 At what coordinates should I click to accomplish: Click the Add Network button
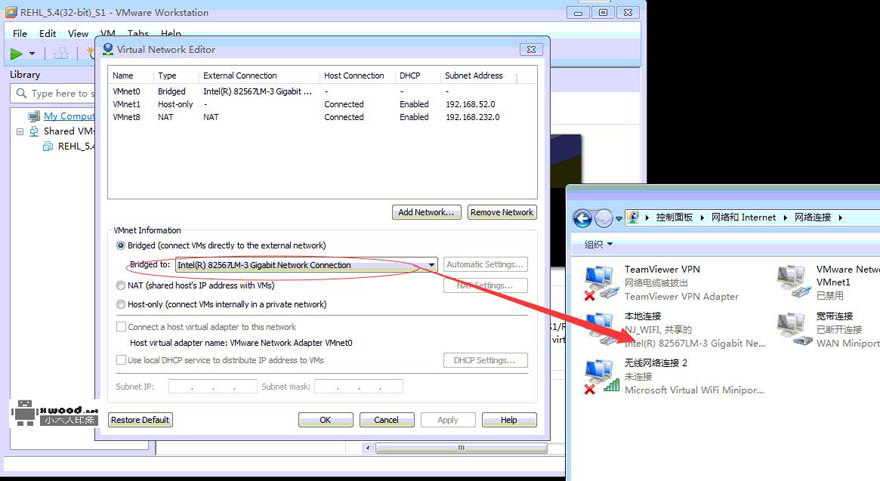point(426,212)
